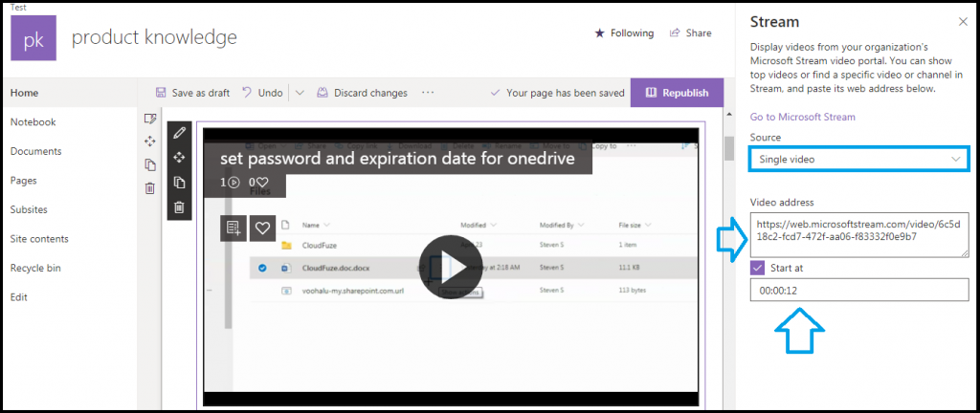Image resolution: width=980 pixels, height=413 pixels.
Task: Click the edit web part pencil icon
Action: [179, 133]
